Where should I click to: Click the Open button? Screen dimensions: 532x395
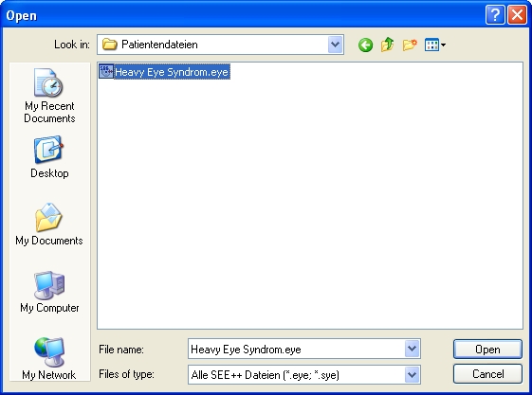coord(487,349)
